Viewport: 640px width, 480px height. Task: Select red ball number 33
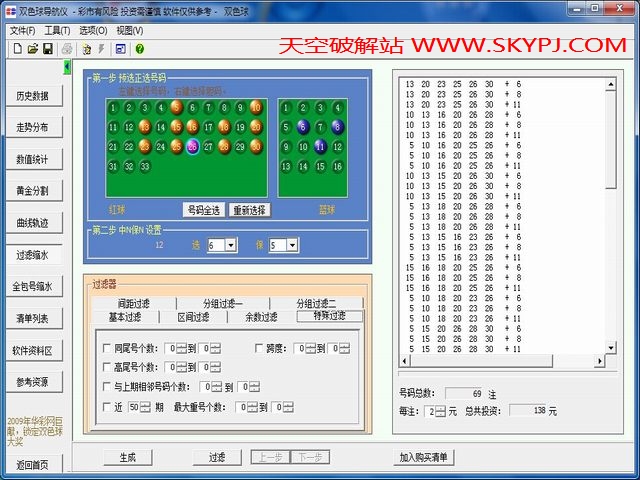tap(145, 167)
